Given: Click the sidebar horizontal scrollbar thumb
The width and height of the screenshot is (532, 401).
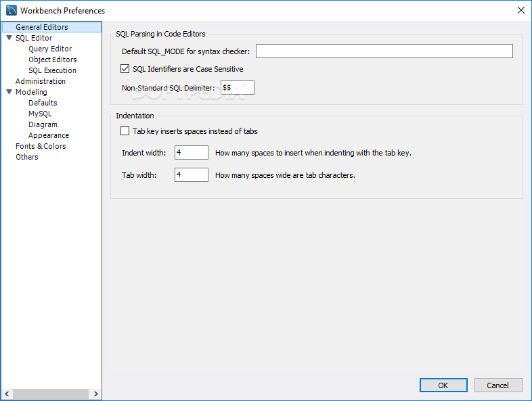Looking at the screenshot, I should click(x=51, y=394).
